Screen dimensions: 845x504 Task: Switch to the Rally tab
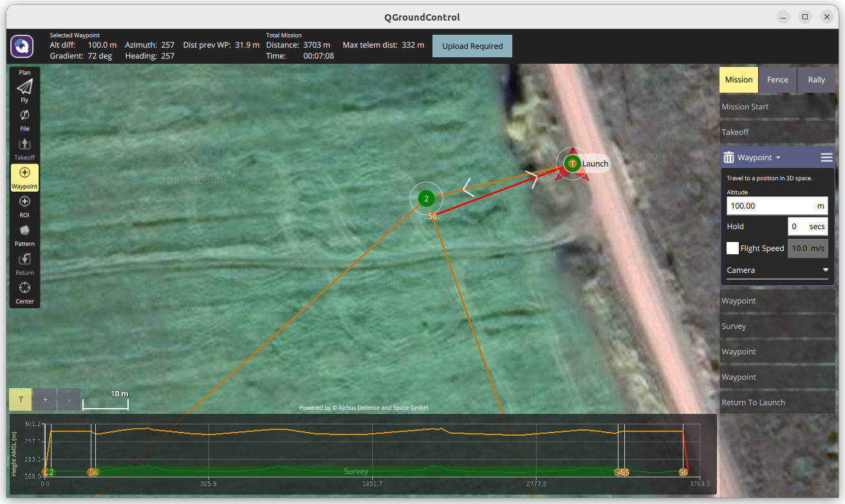[816, 80]
